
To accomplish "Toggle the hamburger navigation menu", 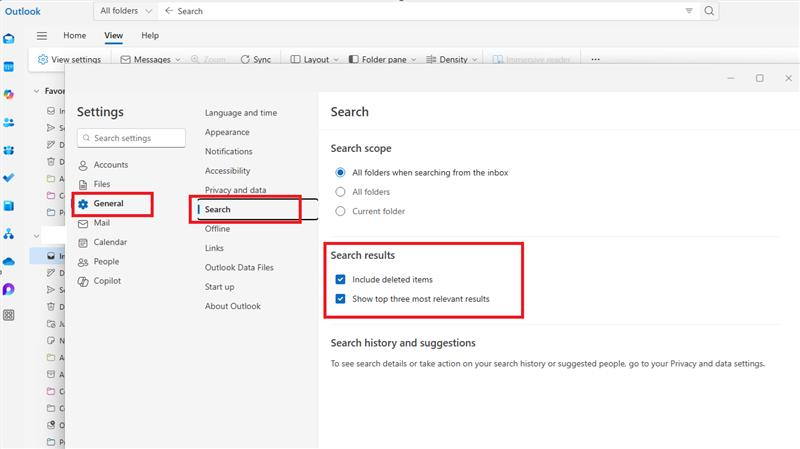I will [x=42, y=36].
